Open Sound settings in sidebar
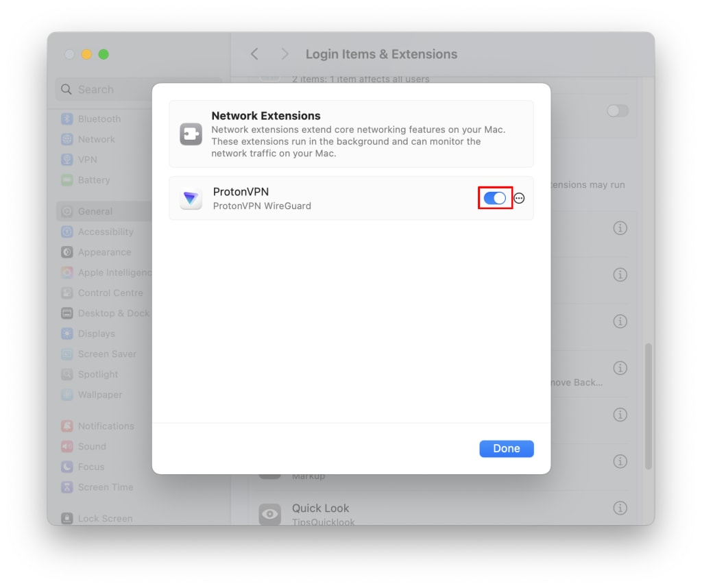This screenshot has height=588, width=702. [x=84, y=446]
